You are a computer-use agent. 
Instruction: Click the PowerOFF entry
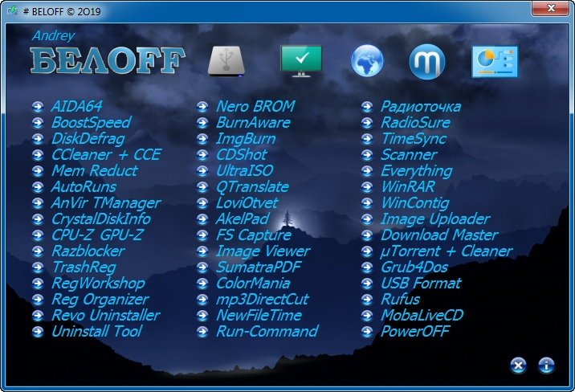tap(414, 331)
